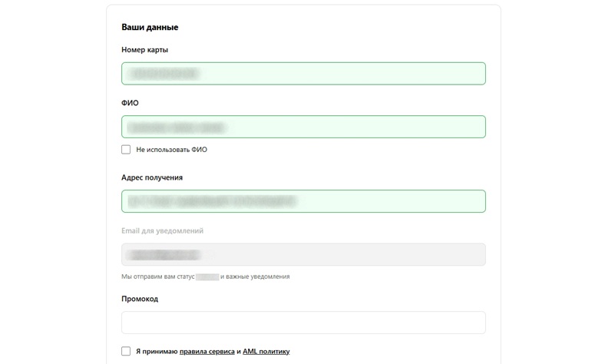Click the Номер карты label
595x364 pixels.
point(144,50)
